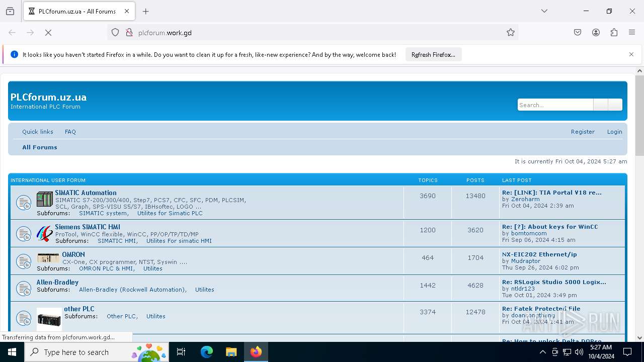Click forum status icon for SIMATIC Automation
Viewport: 644px width, 362px height.
pyautogui.click(x=24, y=203)
